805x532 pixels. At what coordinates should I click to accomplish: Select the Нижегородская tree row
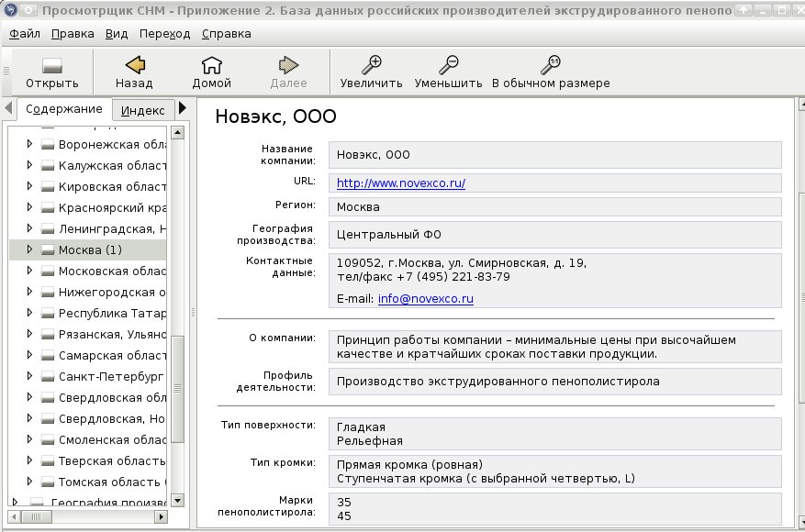click(88, 293)
